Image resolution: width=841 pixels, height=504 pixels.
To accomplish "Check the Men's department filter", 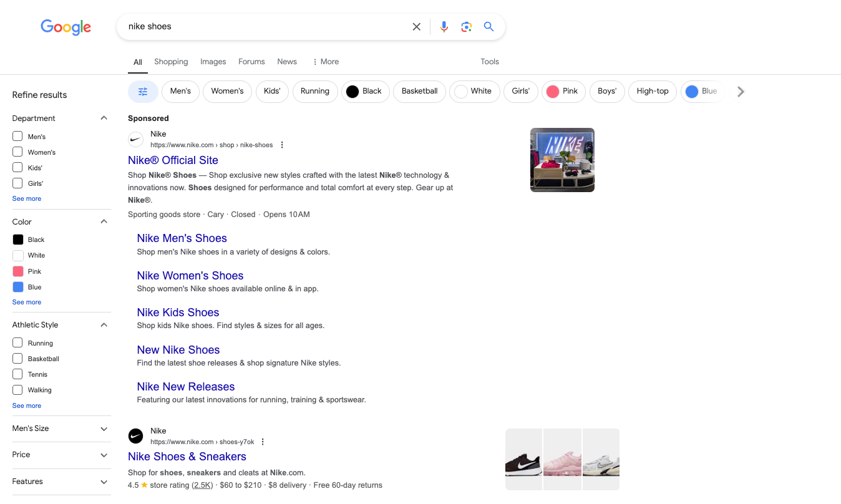I will pyautogui.click(x=17, y=136).
